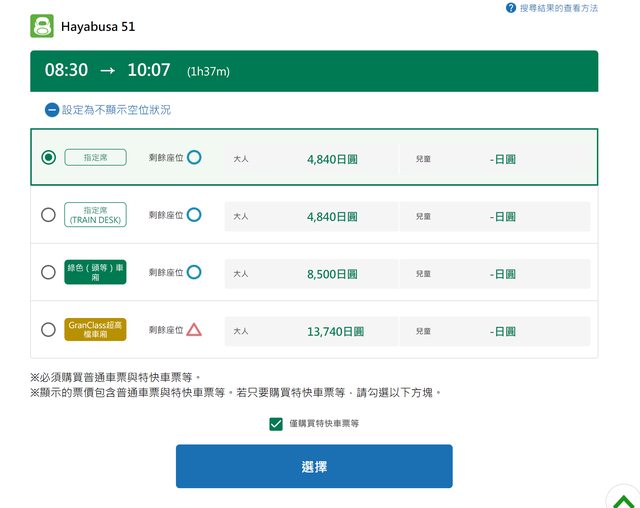Collapse seat status via 設定為不顯示空位狀況
This screenshot has height=508, width=640.
point(116,110)
